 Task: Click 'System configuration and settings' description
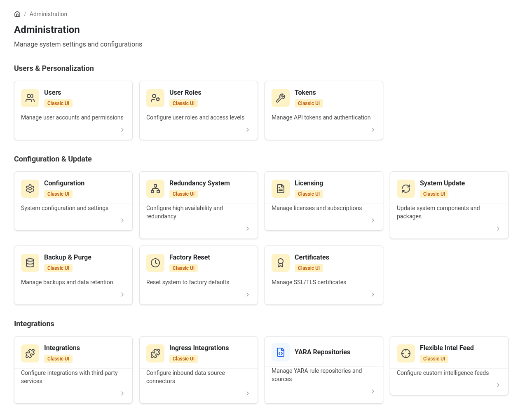coord(65,208)
